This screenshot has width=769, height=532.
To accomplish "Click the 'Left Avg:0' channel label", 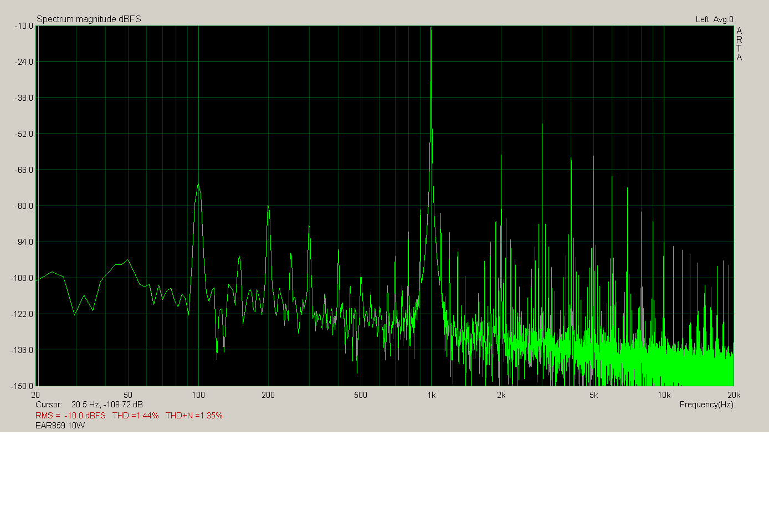I will [714, 19].
